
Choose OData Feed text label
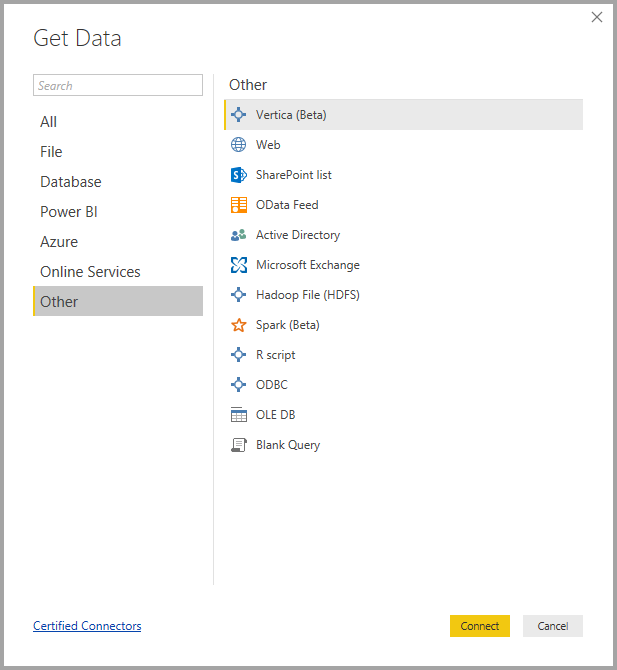pos(287,205)
